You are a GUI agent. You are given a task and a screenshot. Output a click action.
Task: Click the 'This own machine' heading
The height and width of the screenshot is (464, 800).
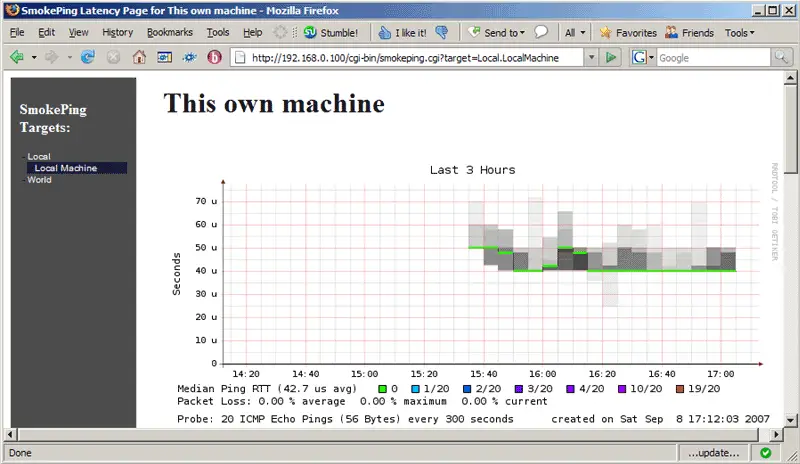pos(274,104)
